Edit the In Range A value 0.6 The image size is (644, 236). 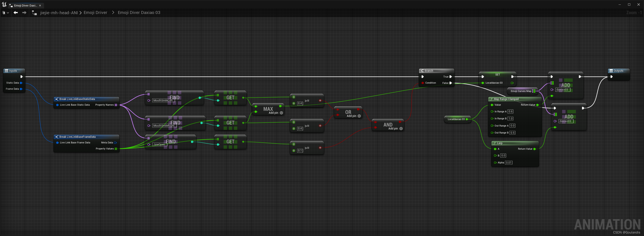[510, 112]
